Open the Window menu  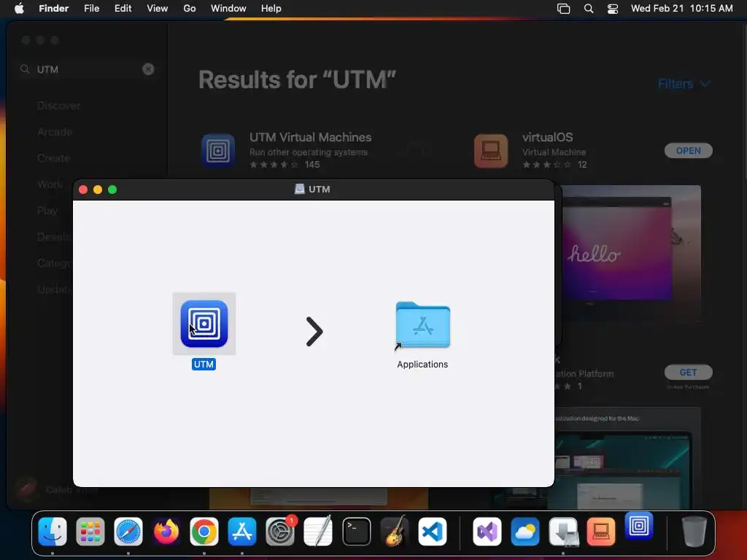pos(228,9)
